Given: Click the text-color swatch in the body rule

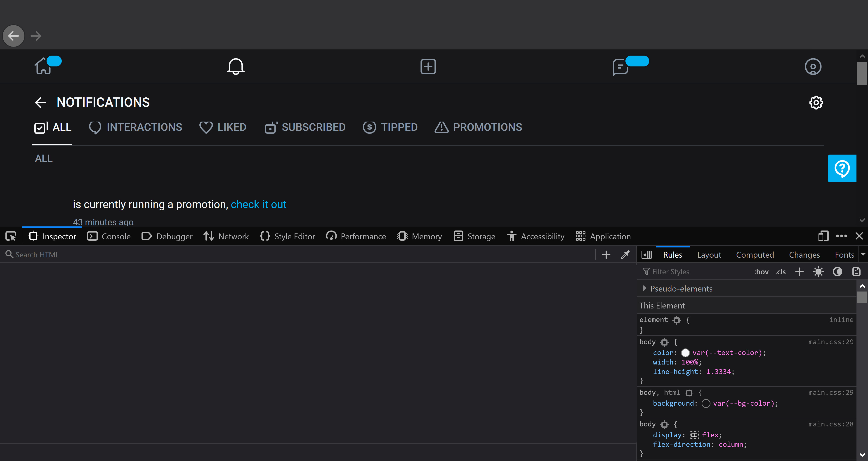Looking at the screenshot, I should (685, 353).
